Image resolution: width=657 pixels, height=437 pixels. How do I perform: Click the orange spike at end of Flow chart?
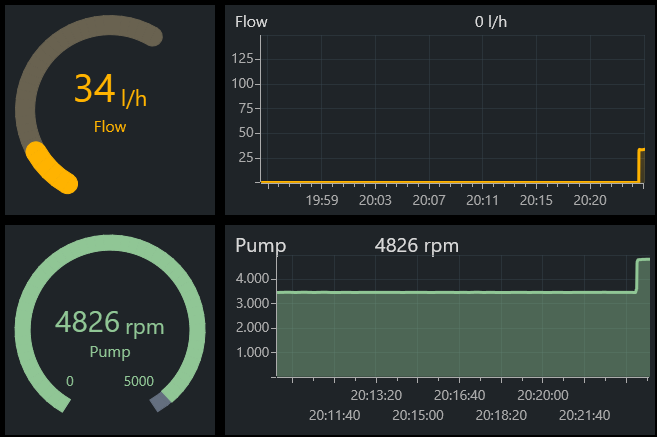641,165
